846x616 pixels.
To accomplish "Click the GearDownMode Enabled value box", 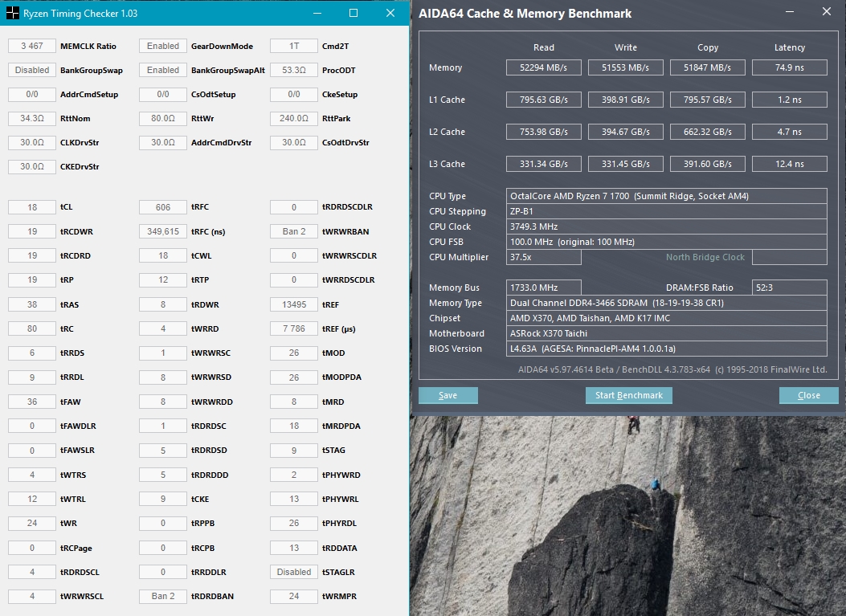I will tap(163, 46).
